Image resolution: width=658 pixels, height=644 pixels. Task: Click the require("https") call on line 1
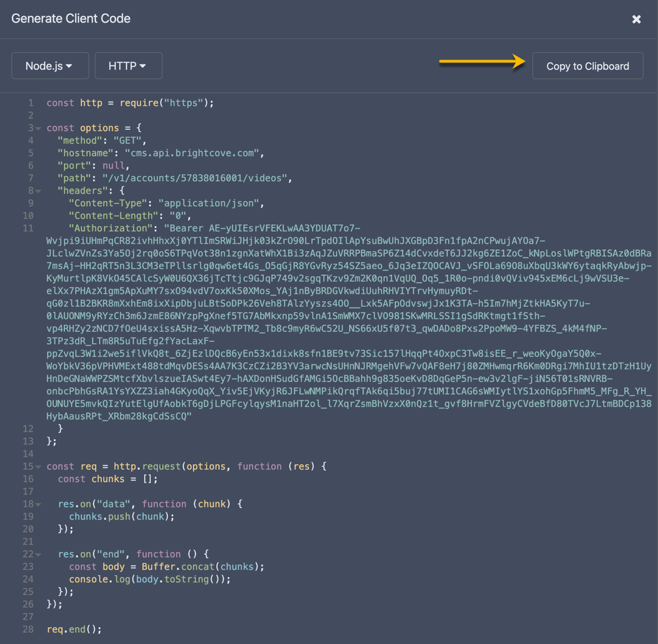point(164,103)
